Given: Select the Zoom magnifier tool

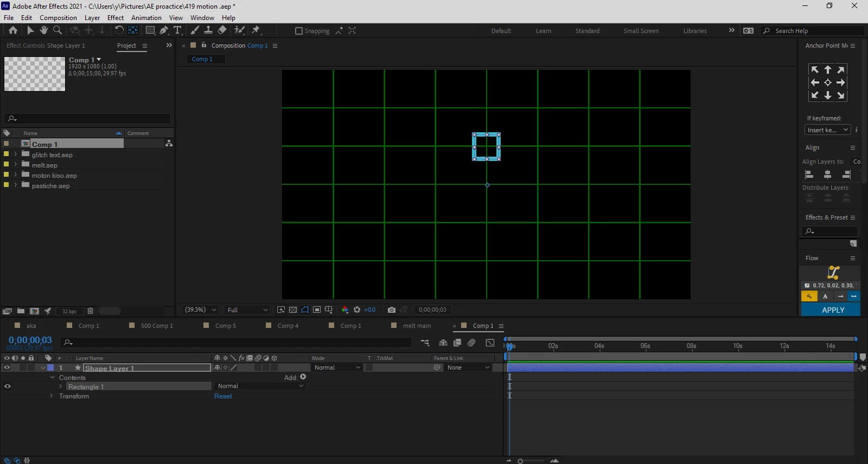Looking at the screenshot, I should tap(58, 30).
